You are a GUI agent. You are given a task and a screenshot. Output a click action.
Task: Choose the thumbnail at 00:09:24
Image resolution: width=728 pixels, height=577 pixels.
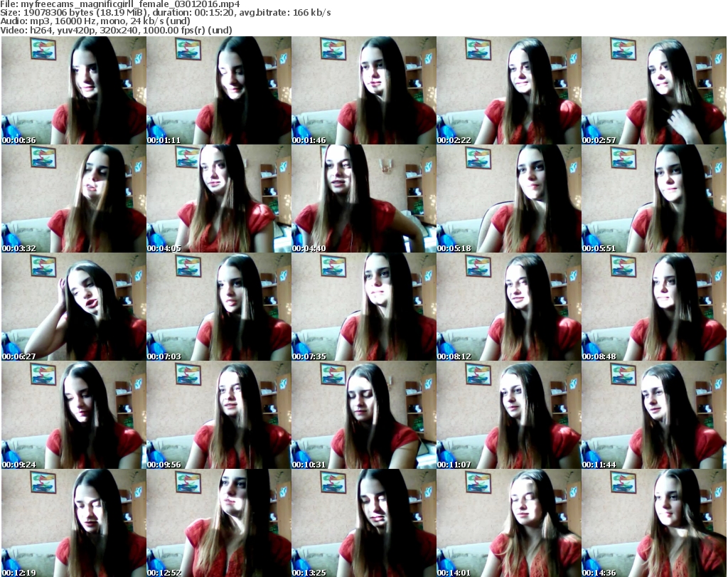pos(74,415)
